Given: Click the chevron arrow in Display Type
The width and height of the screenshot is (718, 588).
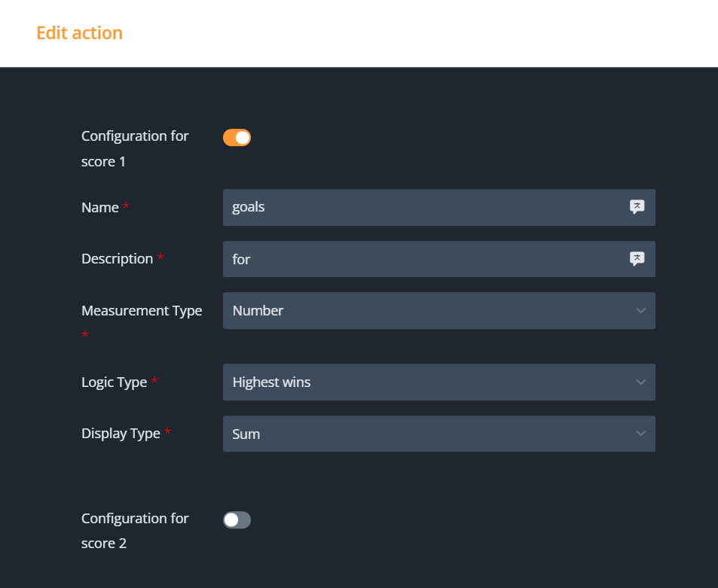Looking at the screenshot, I should (640, 434).
